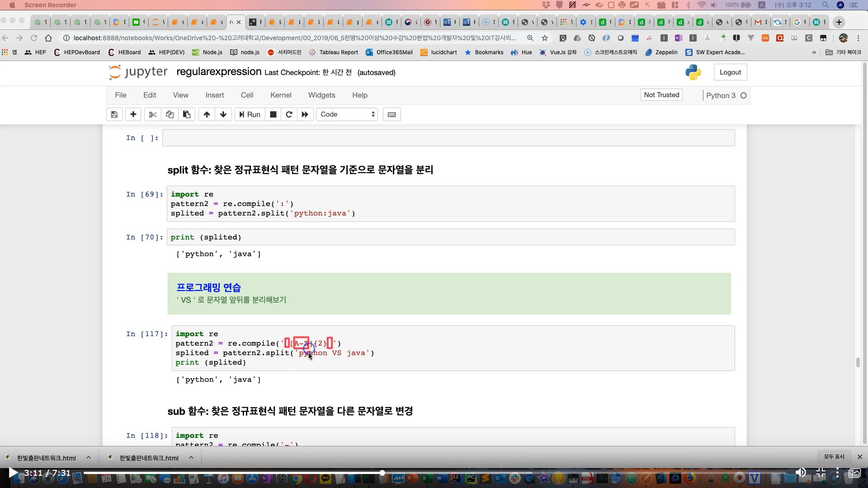Viewport: 868px width, 488px height.
Task: Restart the kernel with circular arrow icon
Action: (x=289, y=114)
